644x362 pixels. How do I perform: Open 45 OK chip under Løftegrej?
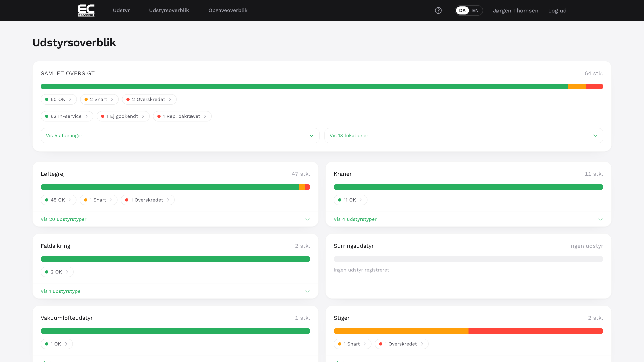pos(58,200)
